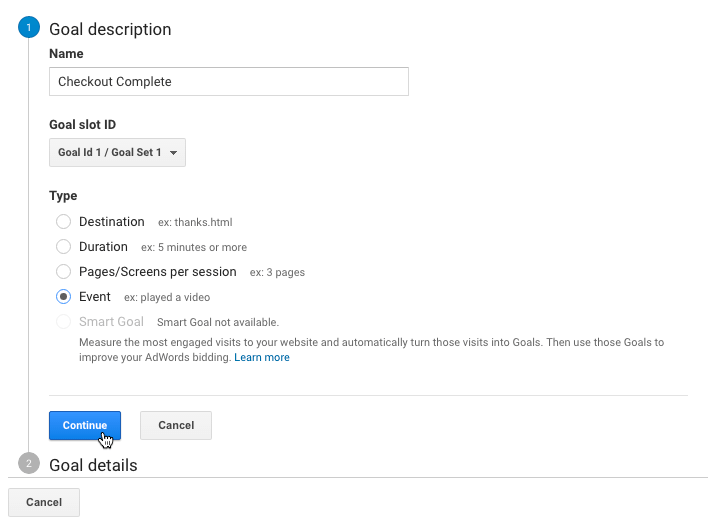
Task: Click the Name field containing Checkout Complete
Action: 229,82
